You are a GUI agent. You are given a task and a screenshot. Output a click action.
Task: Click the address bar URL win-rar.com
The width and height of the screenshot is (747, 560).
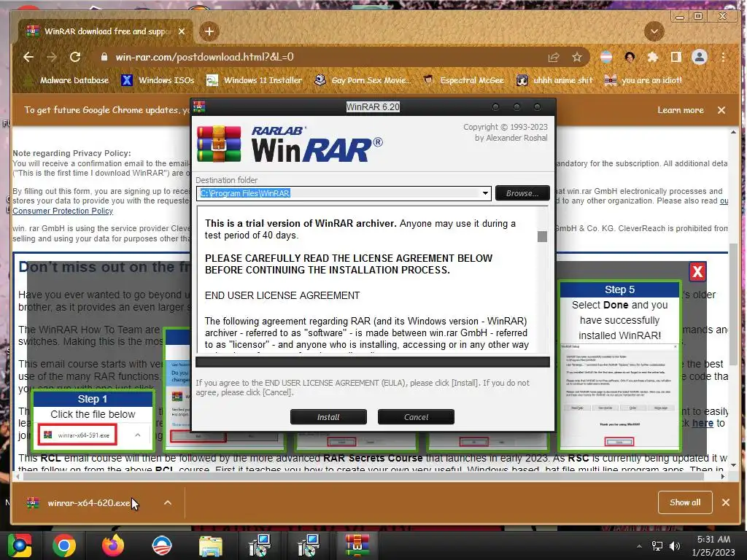[x=204, y=57]
